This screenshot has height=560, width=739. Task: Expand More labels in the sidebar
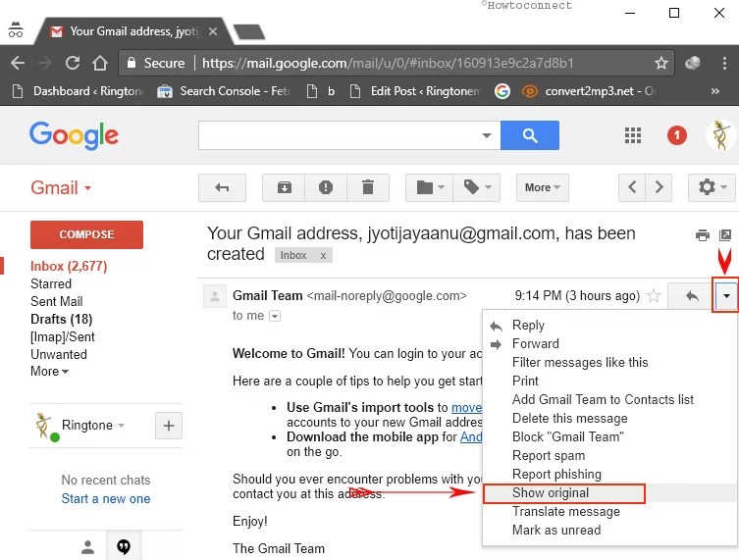[x=49, y=371]
